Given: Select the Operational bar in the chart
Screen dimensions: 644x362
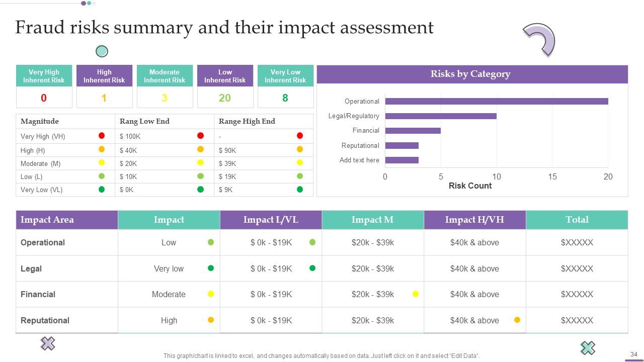Looking at the screenshot, I should click(496, 102).
